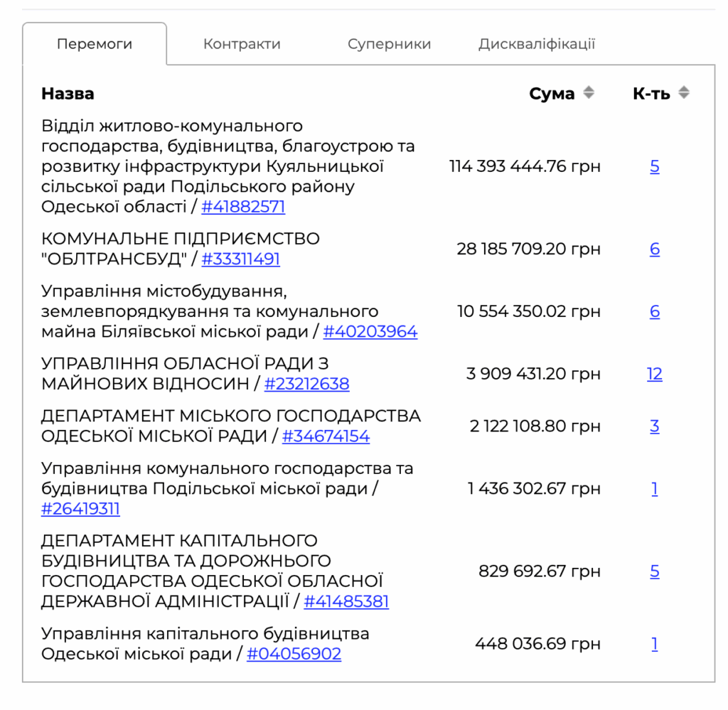Select the sum 114 393 444.76 грн
The width and height of the screenshot is (728, 710).
point(525,166)
